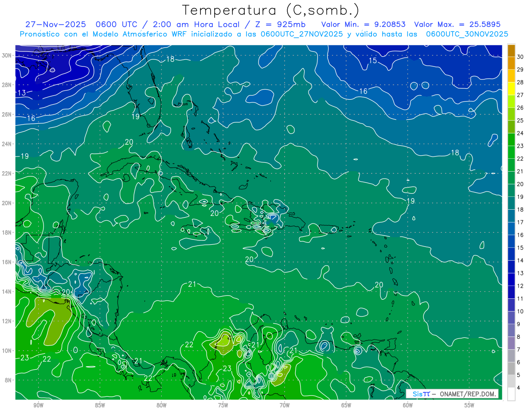Click the brown swatch beside legend value 30
Screen dimensions: 532x411
point(511,51)
